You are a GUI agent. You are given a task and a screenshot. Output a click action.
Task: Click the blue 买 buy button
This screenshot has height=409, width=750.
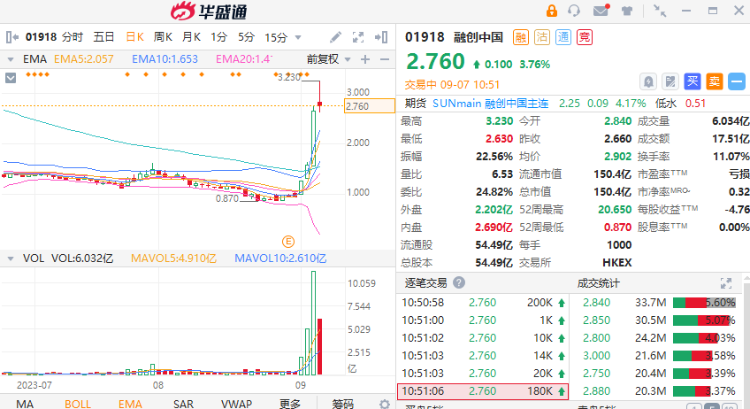point(692,82)
